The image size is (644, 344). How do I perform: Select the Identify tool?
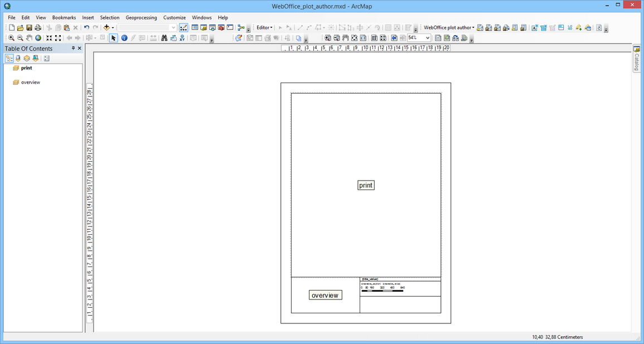[124, 38]
